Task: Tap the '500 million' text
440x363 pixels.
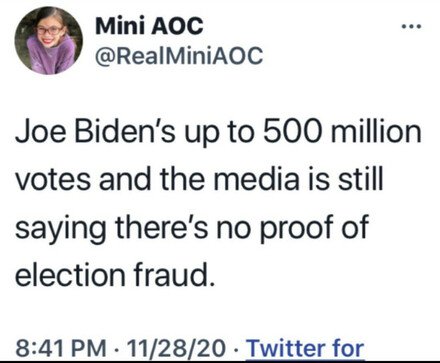Action: coord(342,131)
